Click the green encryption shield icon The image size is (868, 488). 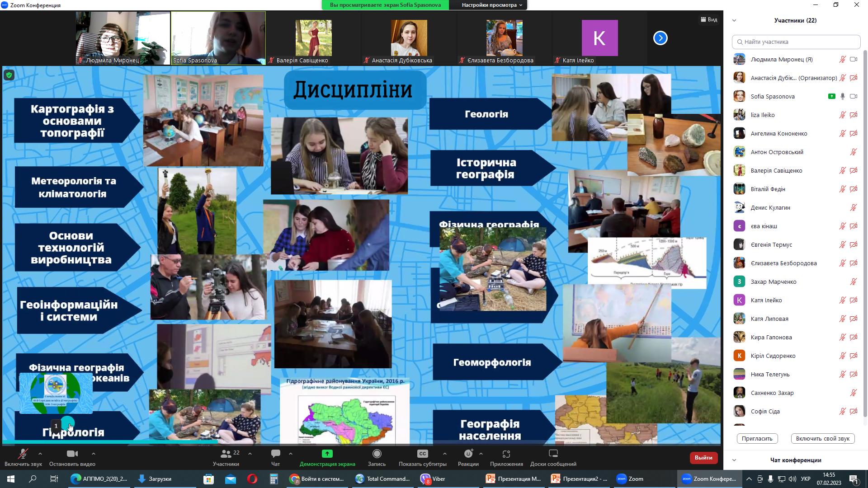tap(9, 75)
